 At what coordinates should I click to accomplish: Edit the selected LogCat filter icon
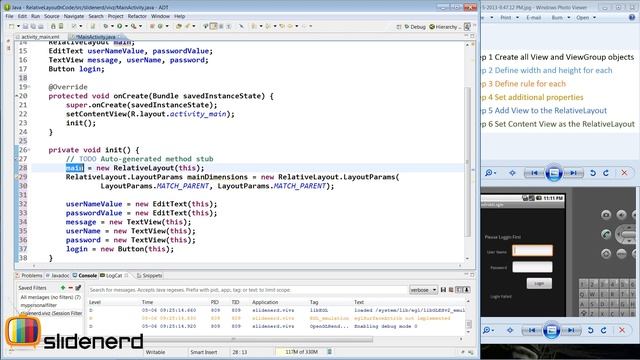pyautogui.click(x=78, y=288)
